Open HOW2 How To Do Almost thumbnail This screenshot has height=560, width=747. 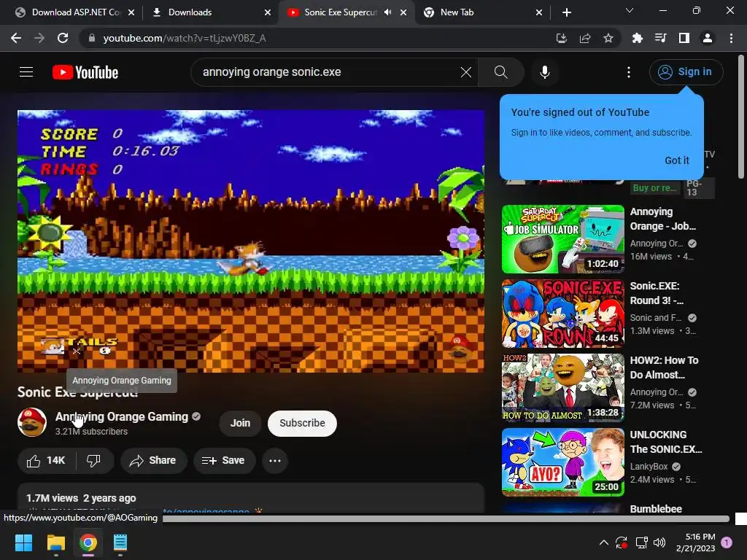[x=562, y=388]
